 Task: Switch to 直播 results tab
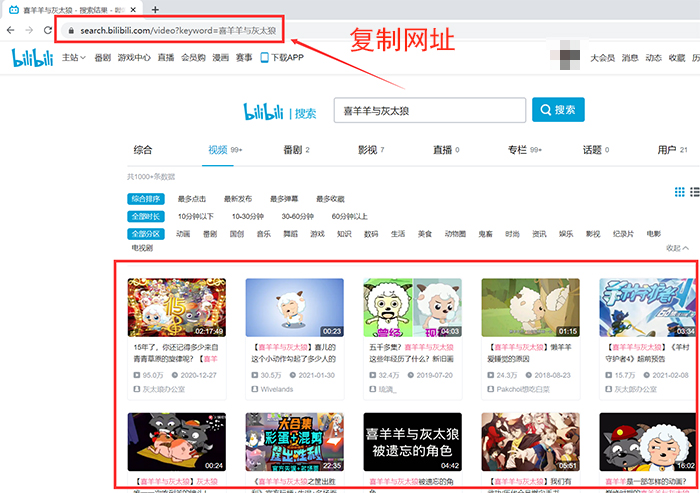point(446,150)
